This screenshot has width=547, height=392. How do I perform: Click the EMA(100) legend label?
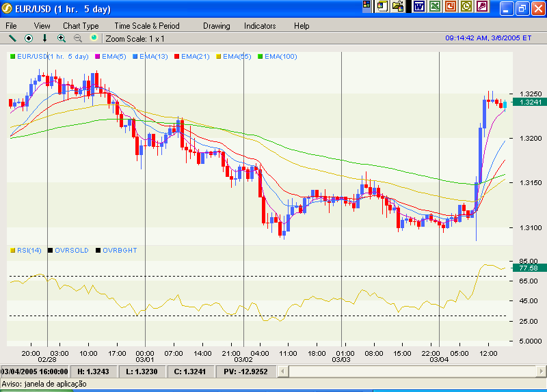[x=280, y=57]
